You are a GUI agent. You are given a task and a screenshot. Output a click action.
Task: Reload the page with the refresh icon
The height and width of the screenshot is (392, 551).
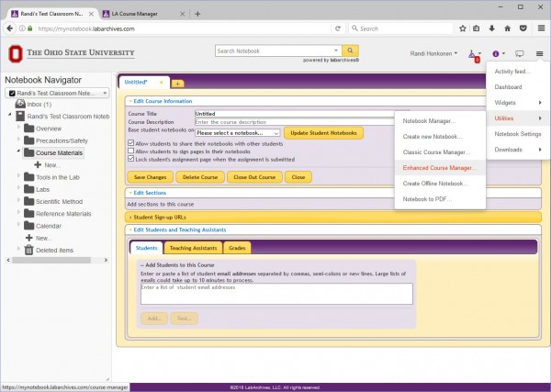pos(338,28)
